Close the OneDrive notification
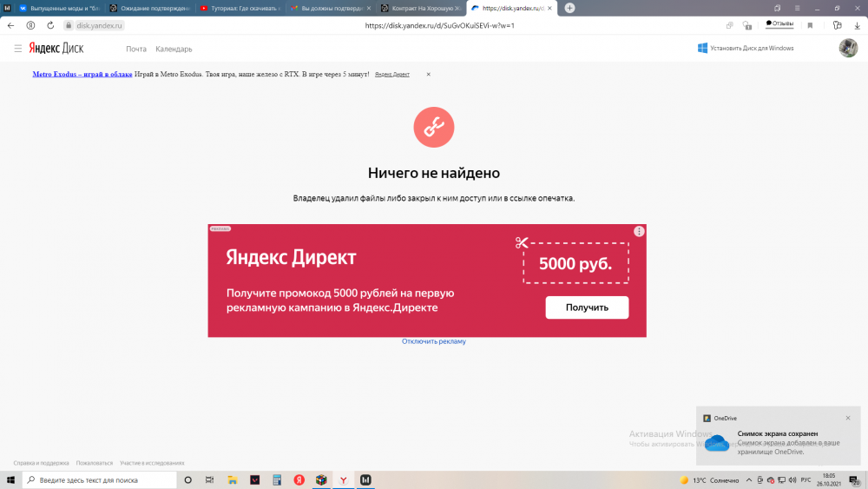 pyautogui.click(x=848, y=418)
